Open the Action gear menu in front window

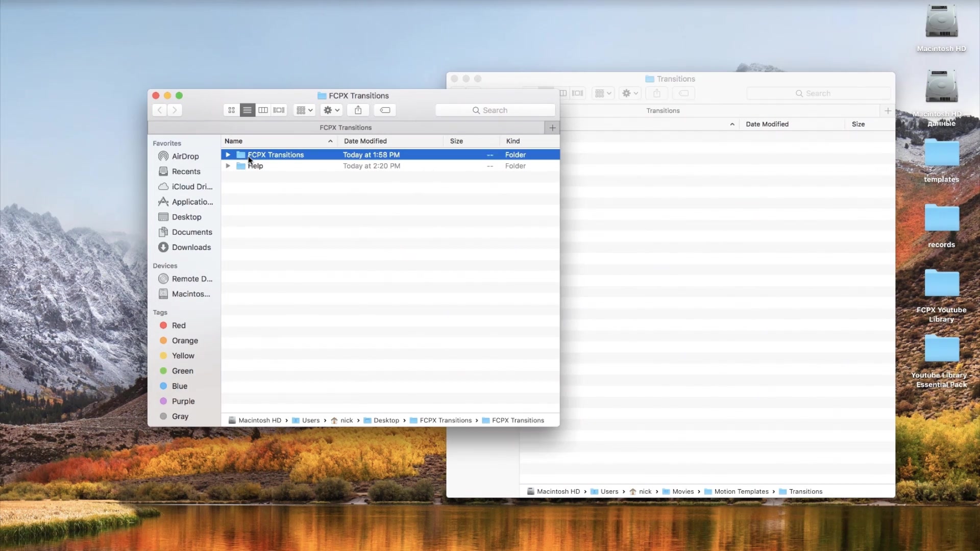click(x=331, y=110)
